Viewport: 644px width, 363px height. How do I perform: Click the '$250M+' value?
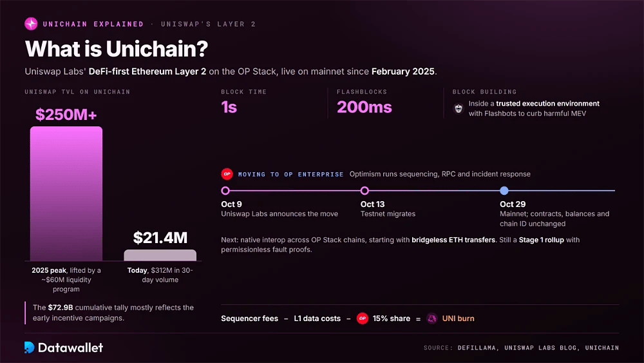(66, 114)
